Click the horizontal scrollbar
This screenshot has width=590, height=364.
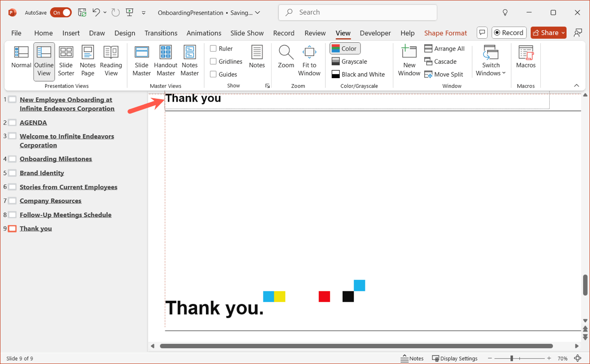click(x=356, y=346)
